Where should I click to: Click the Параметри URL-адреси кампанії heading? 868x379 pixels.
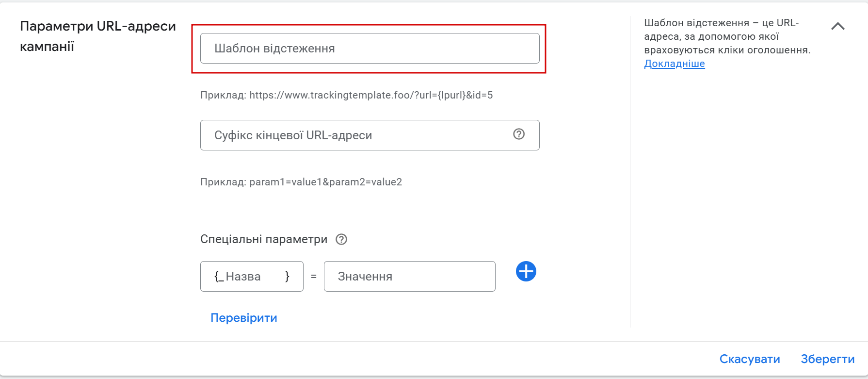click(97, 36)
